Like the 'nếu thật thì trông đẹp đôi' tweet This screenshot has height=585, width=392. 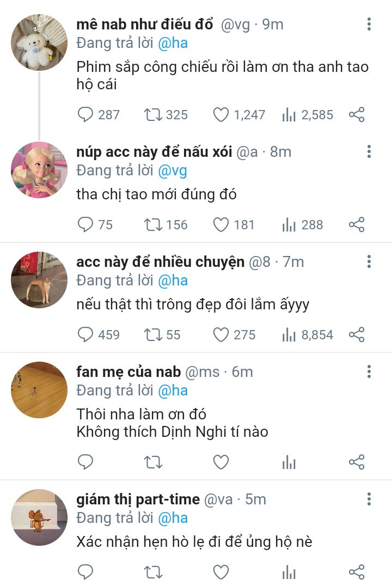point(220,334)
